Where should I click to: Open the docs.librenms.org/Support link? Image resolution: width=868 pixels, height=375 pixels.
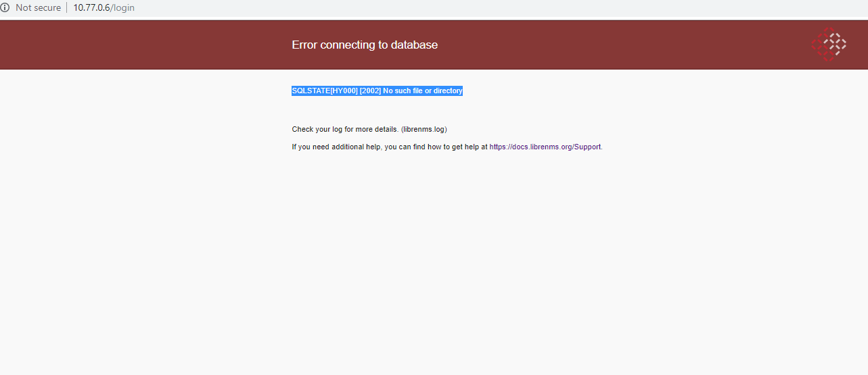click(x=545, y=147)
